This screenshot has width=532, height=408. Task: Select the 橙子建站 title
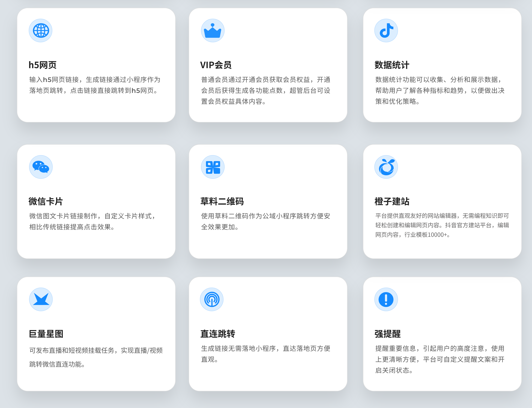pyautogui.click(x=392, y=201)
